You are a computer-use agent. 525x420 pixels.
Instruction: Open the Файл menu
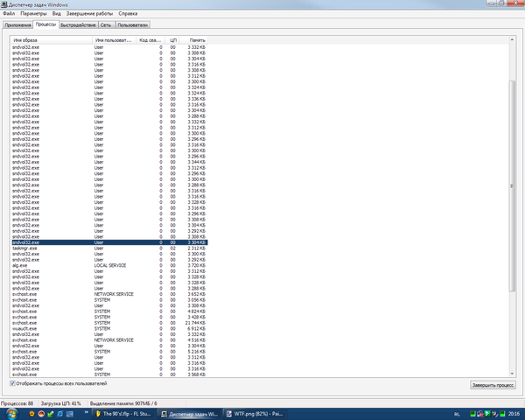(9, 15)
